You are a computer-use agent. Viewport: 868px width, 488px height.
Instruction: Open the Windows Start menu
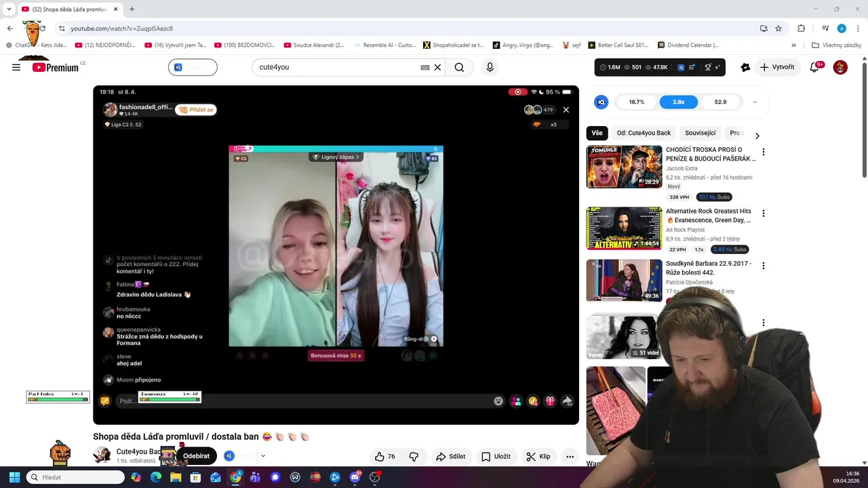pos(14,477)
